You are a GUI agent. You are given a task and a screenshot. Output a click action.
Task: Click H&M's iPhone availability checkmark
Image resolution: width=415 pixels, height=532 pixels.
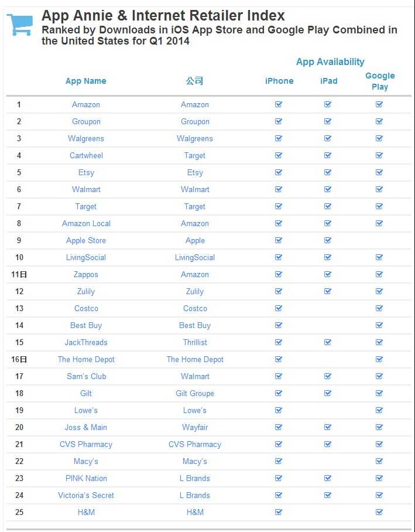(279, 512)
